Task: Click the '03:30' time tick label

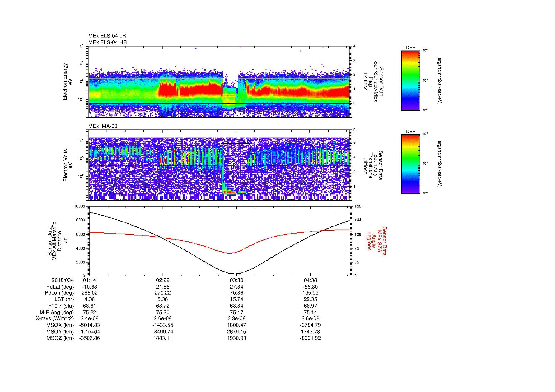Action: pyautogui.click(x=236, y=280)
